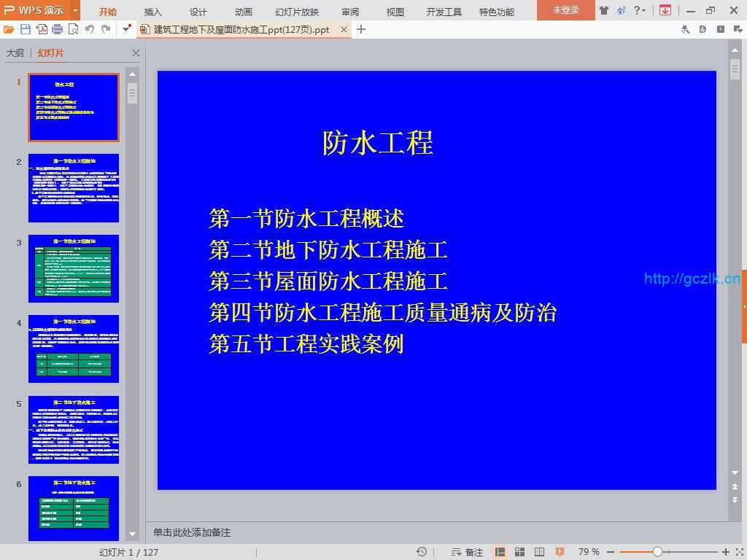Image resolution: width=747 pixels, height=560 pixels.
Task: Export to PDF using the PDF icon
Action: pyautogui.click(x=42, y=29)
